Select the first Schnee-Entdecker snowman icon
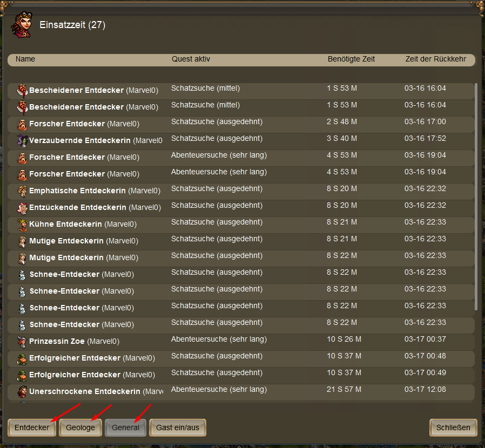485x448 pixels. (22, 274)
